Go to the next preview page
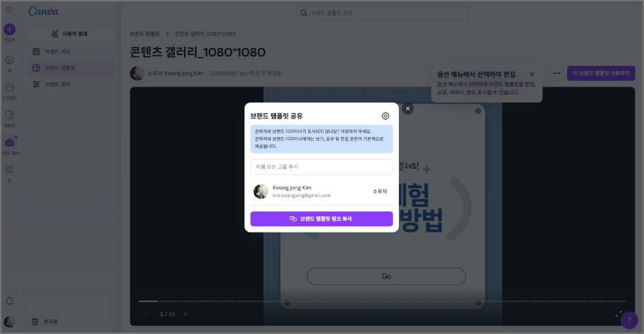This screenshot has width=644, height=334. 185,314
